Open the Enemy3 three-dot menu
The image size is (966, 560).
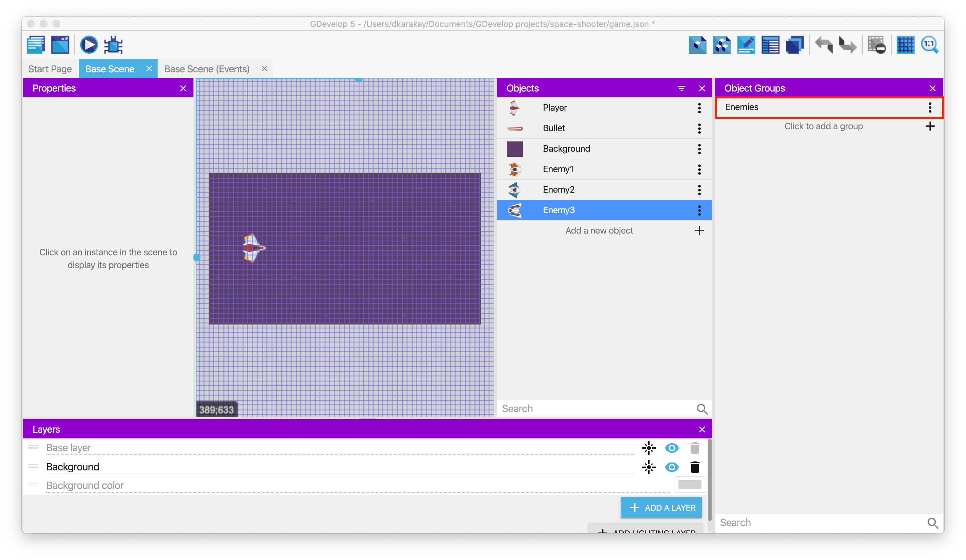click(699, 210)
